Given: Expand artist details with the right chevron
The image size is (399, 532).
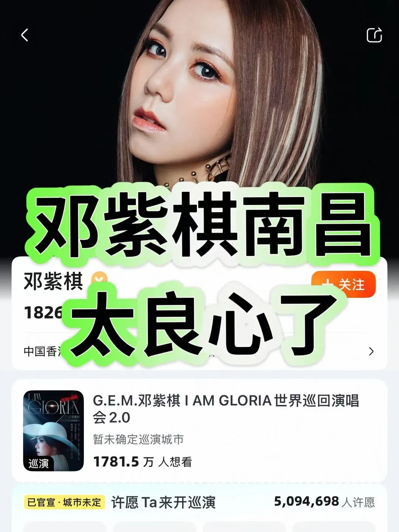Looking at the screenshot, I should [371, 351].
